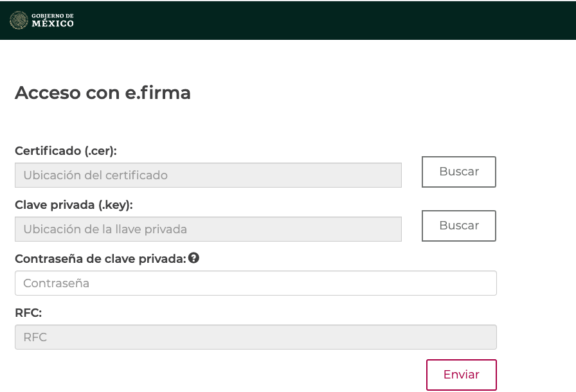Browse for the .cer certificate file
The width and height of the screenshot is (576, 392).
pos(459,172)
